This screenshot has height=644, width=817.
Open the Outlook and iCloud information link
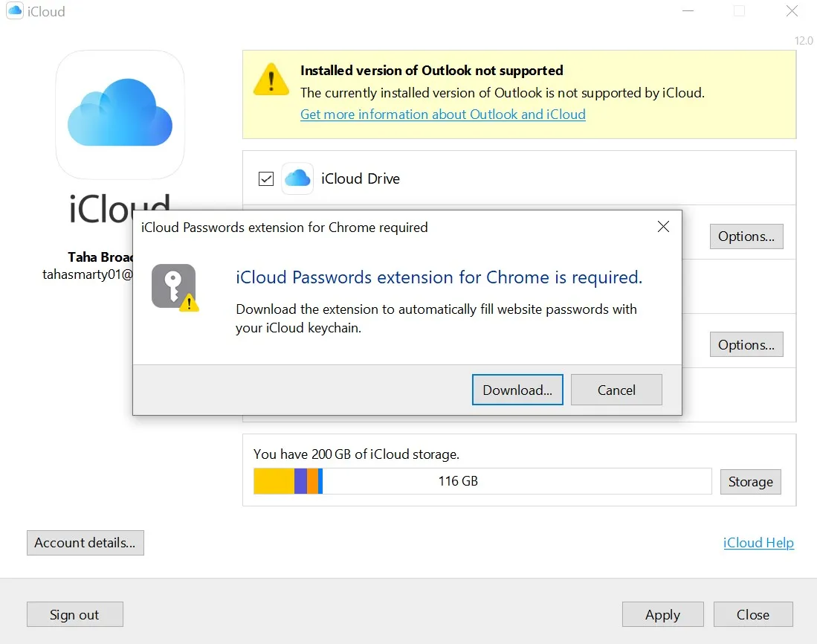coord(442,115)
